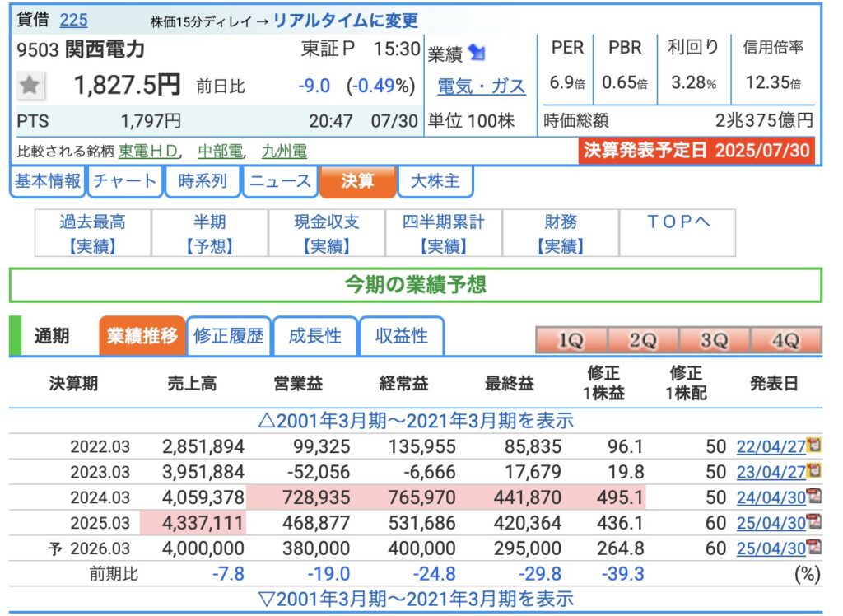Click the 利回り value 3.28%
The image size is (843, 616).
point(693,83)
